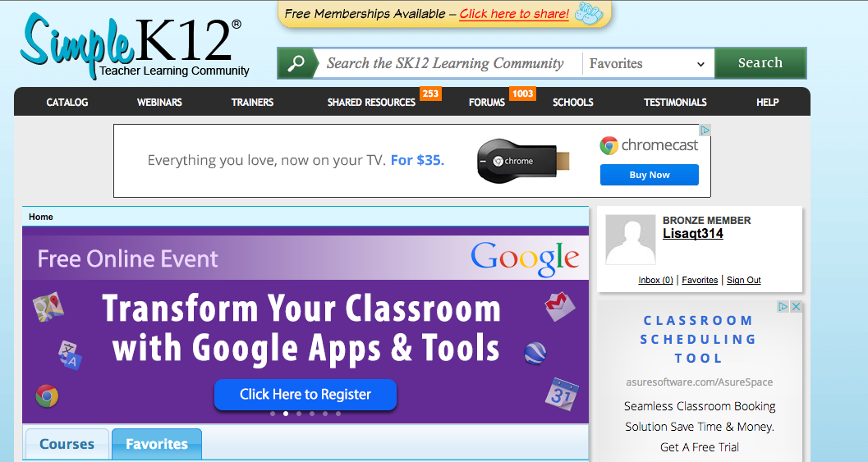Select the third carousel dot
The image size is (868, 462).
coord(299,414)
